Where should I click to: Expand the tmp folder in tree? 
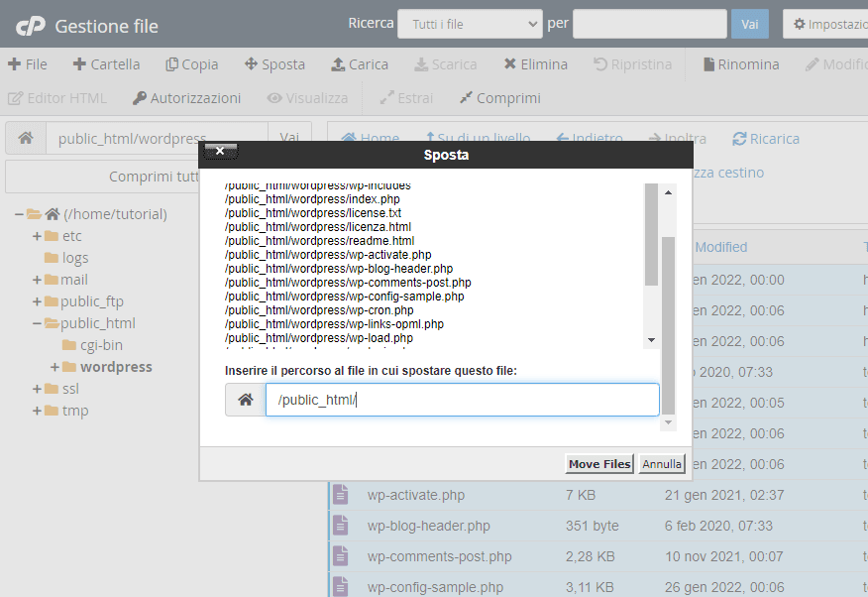37,411
